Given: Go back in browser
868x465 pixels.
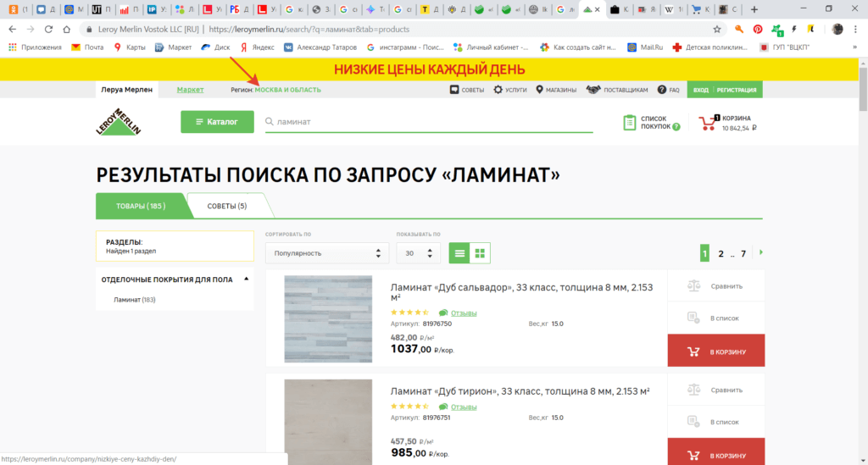Looking at the screenshot, I should pos(13,30).
